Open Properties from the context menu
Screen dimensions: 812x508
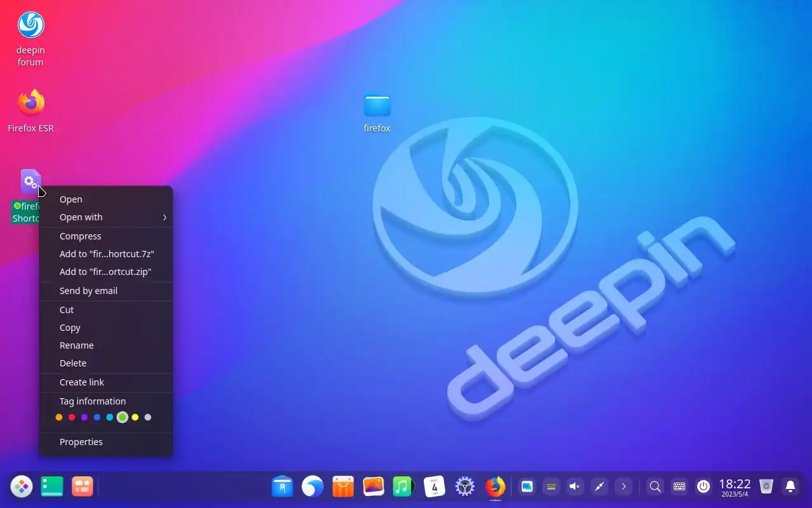click(106, 442)
